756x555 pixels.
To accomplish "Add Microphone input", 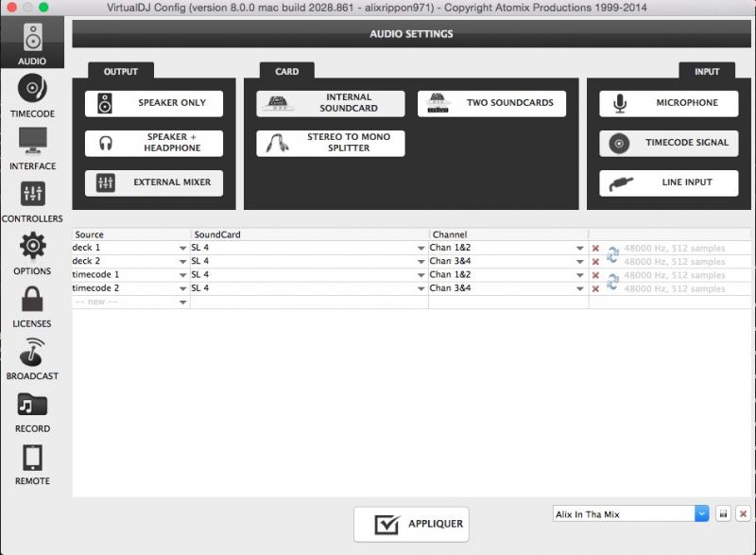I will (668, 103).
